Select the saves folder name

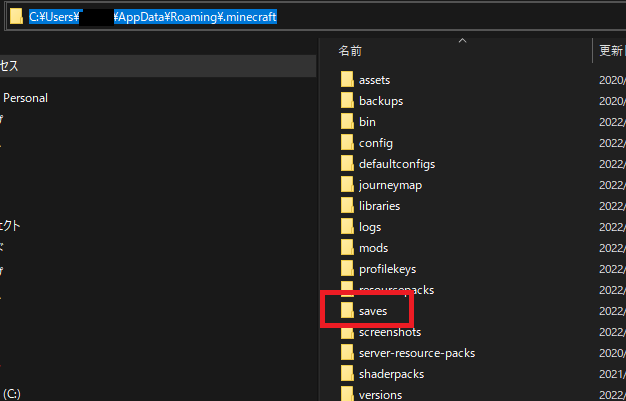373,311
